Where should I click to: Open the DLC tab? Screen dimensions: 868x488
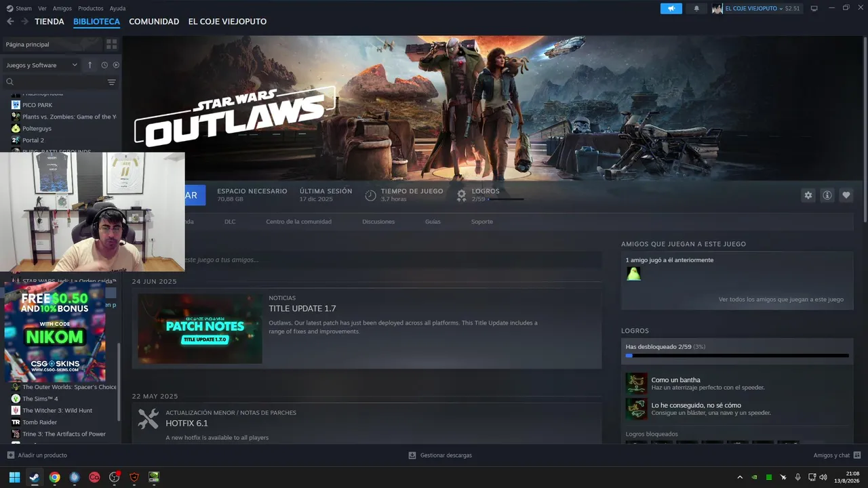pyautogui.click(x=230, y=222)
